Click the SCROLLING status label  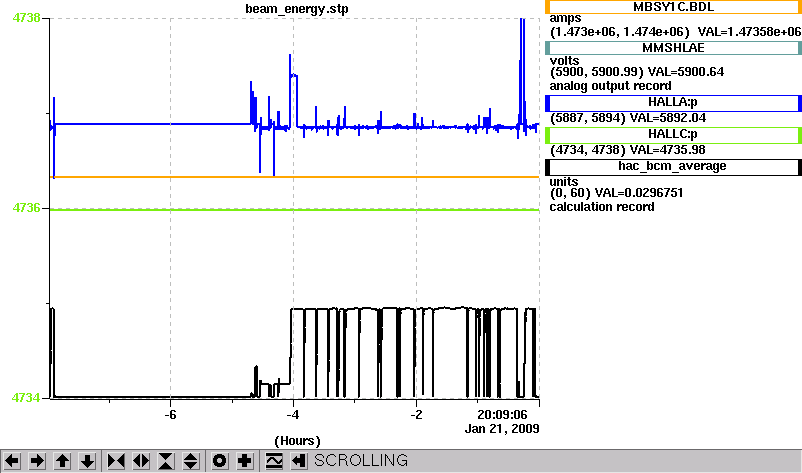361,461
